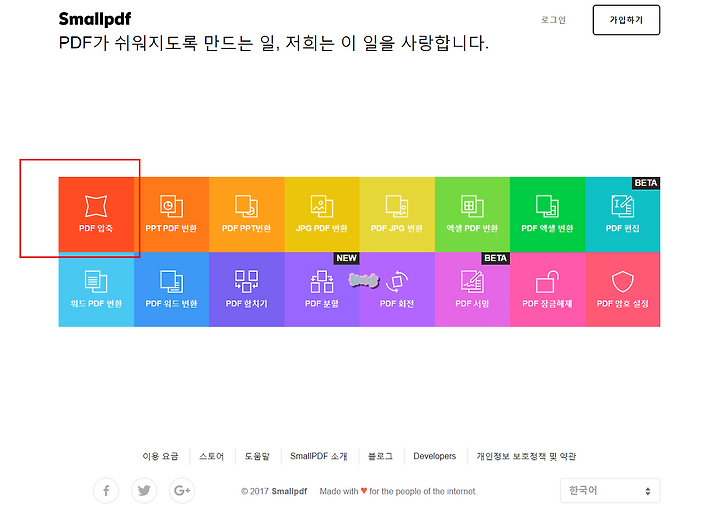Select the PPT PDF 변환 tile
Screen dimensions: 720x509
coord(171,215)
